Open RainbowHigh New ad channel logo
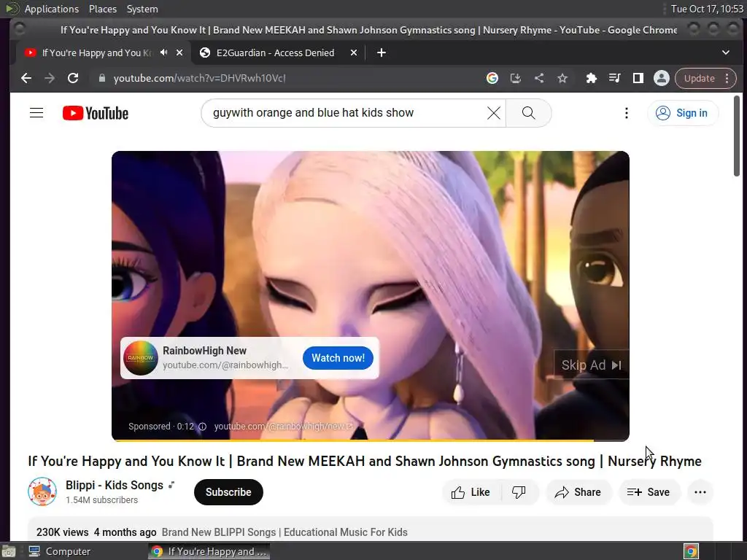The image size is (747, 560). 141,357
